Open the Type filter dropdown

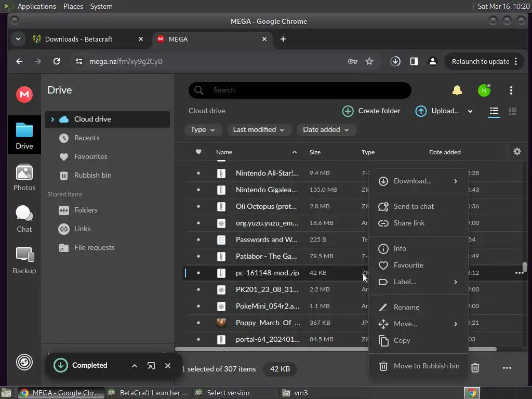203,129
